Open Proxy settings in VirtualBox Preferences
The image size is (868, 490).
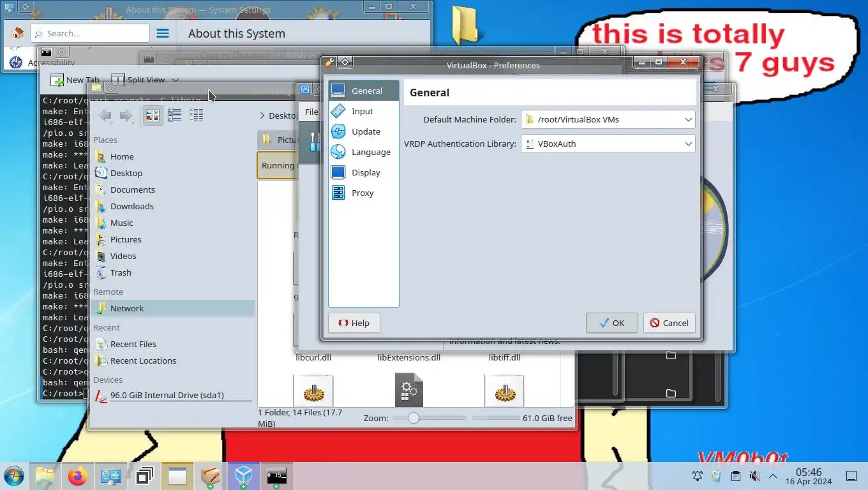click(x=364, y=193)
